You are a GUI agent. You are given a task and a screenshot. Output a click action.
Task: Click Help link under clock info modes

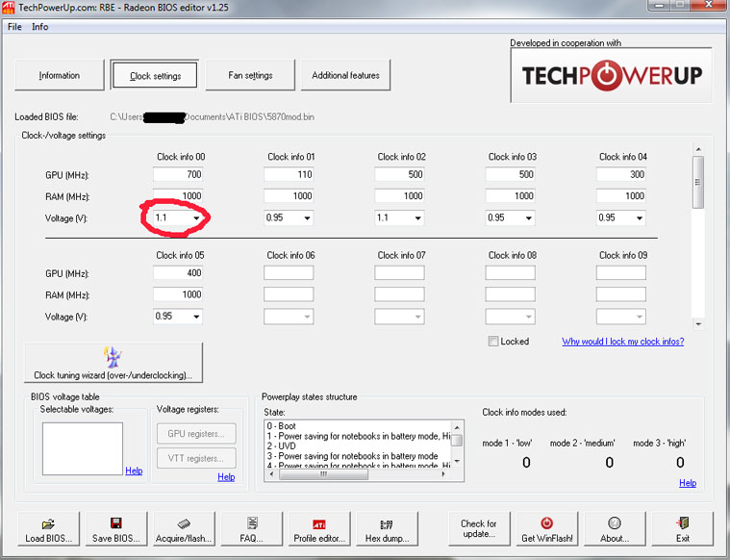pyautogui.click(x=688, y=483)
